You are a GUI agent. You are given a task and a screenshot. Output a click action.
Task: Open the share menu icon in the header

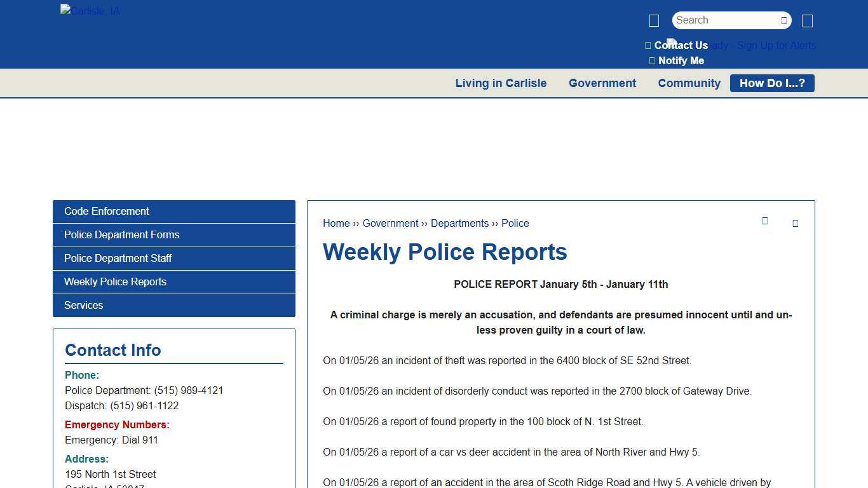[653, 20]
